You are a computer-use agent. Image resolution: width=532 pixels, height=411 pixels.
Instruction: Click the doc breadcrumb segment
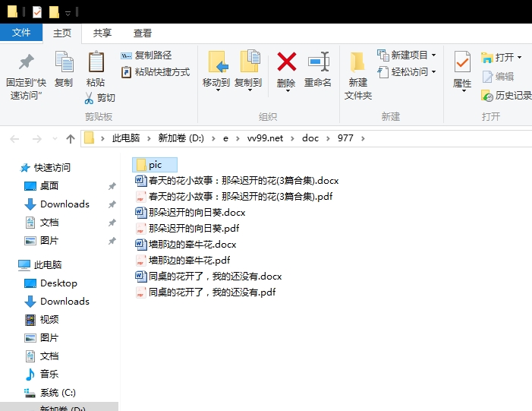coord(310,138)
